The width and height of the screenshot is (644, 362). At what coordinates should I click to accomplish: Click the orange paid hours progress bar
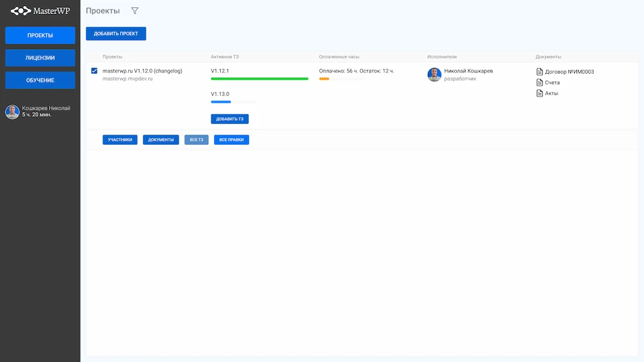(324, 79)
